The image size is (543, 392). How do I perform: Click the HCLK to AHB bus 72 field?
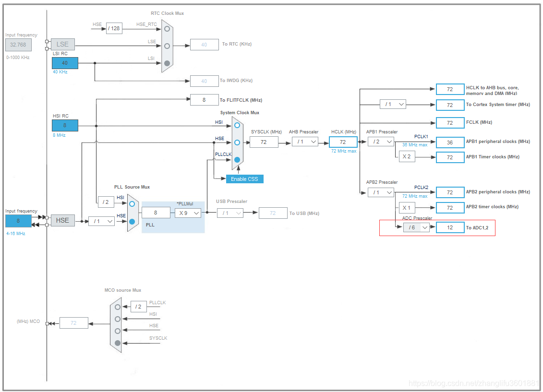(450, 89)
